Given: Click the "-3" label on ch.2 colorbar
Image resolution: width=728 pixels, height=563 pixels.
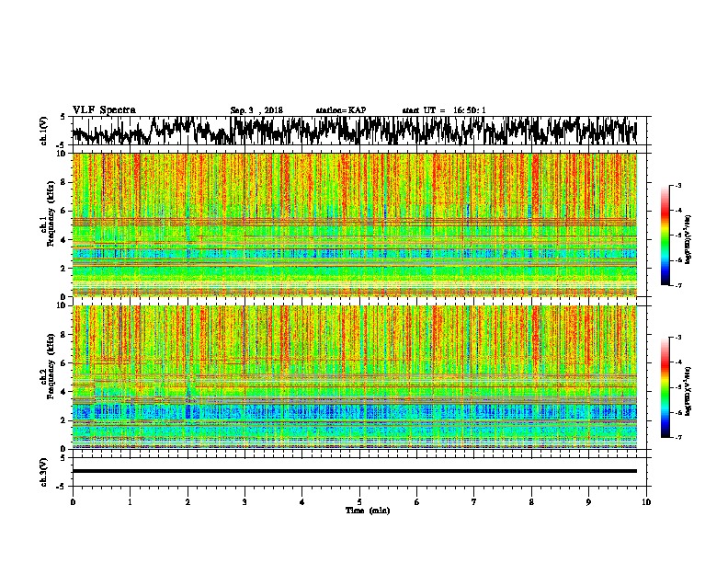Looking at the screenshot, I should [677, 338].
